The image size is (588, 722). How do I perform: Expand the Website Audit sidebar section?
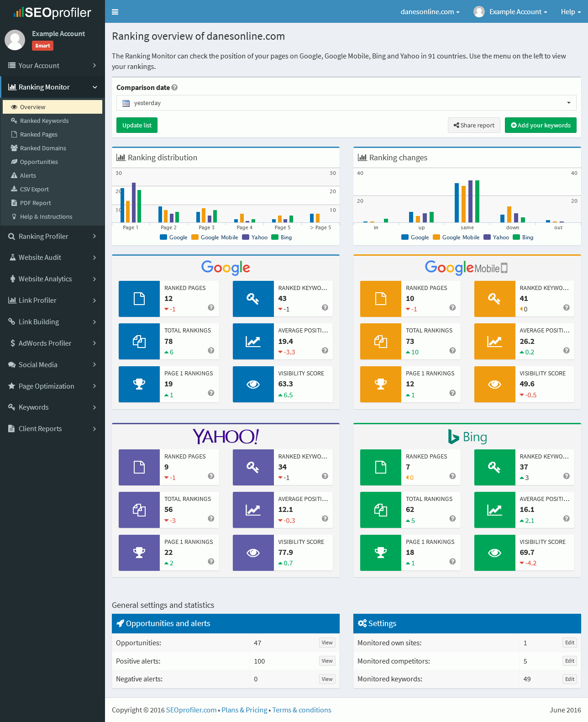pyautogui.click(x=52, y=257)
